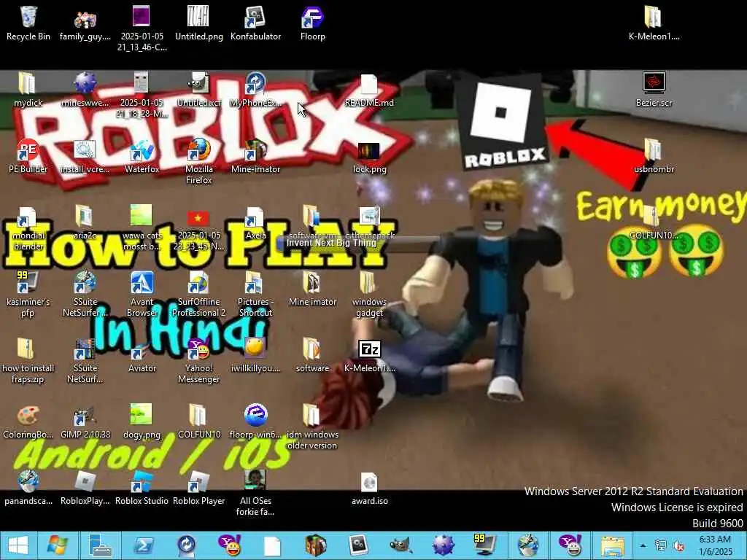The height and width of the screenshot is (560, 747).
Task: Open the mydick folder
Action: click(28, 90)
